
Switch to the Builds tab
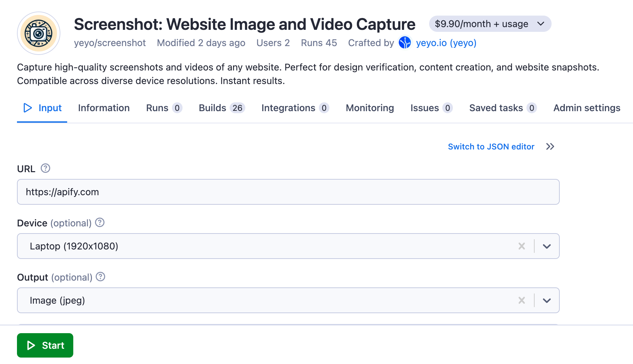212,108
